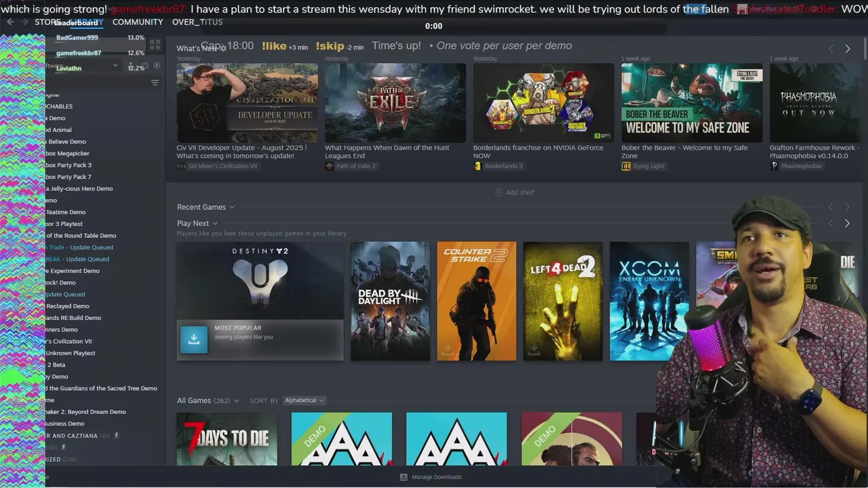Image resolution: width=868 pixels, height=488 pixels.
Task: Go forward with the Steam forward arrow
Action: [25, 22]
